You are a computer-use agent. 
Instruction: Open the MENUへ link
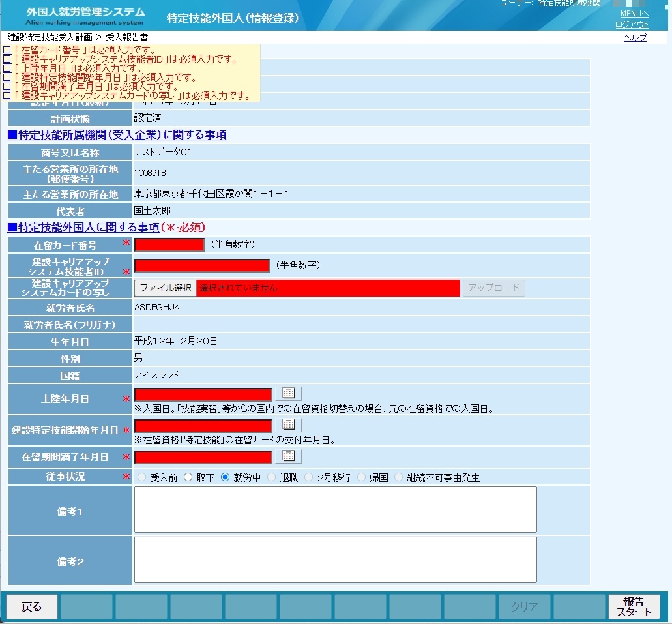point(634,14)
